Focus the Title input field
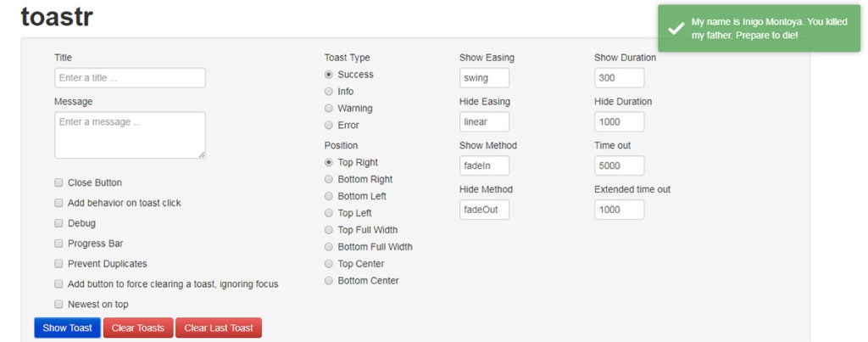The height and width of the screenshot is (342, 868). [130, 78]
